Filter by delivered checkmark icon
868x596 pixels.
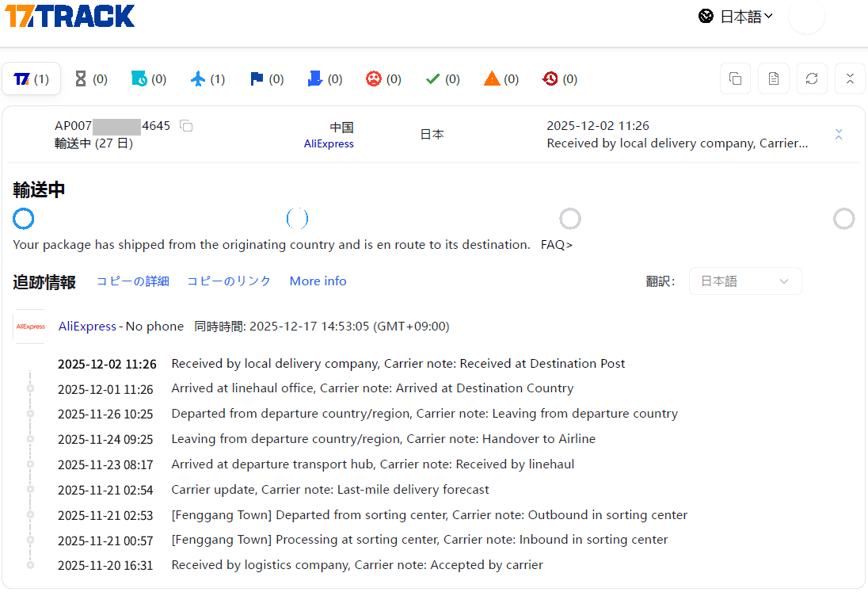pyautogui.click(x=443, y=79)
